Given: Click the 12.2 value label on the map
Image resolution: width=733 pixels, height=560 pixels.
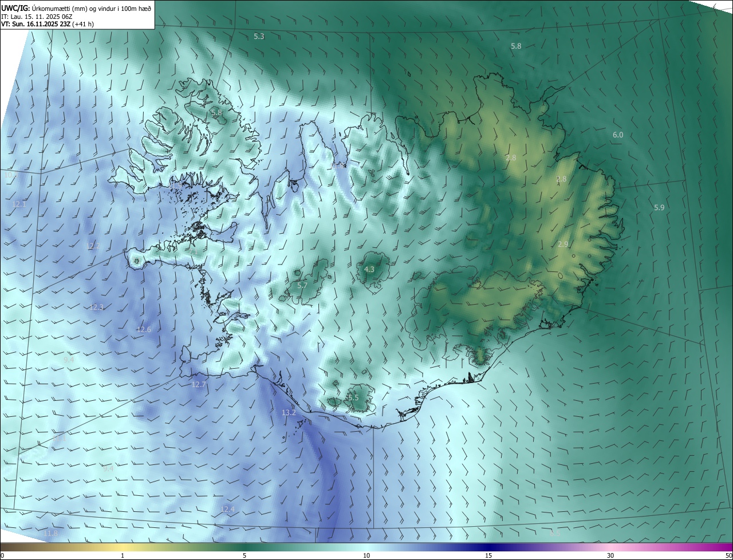Looking at the screenshot, I should click(93, 246).
